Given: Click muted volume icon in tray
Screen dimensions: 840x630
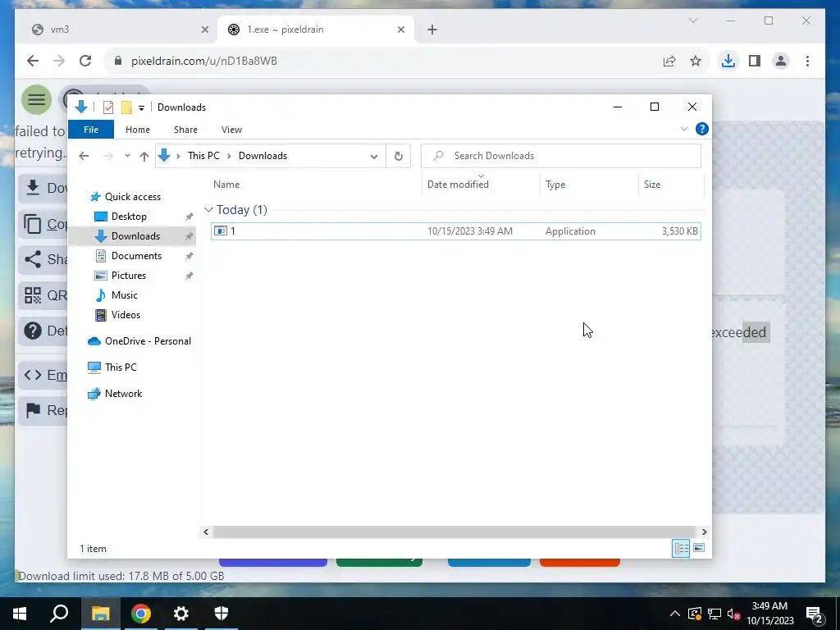Looking at the screenshot, I should (x=733, y=614).
